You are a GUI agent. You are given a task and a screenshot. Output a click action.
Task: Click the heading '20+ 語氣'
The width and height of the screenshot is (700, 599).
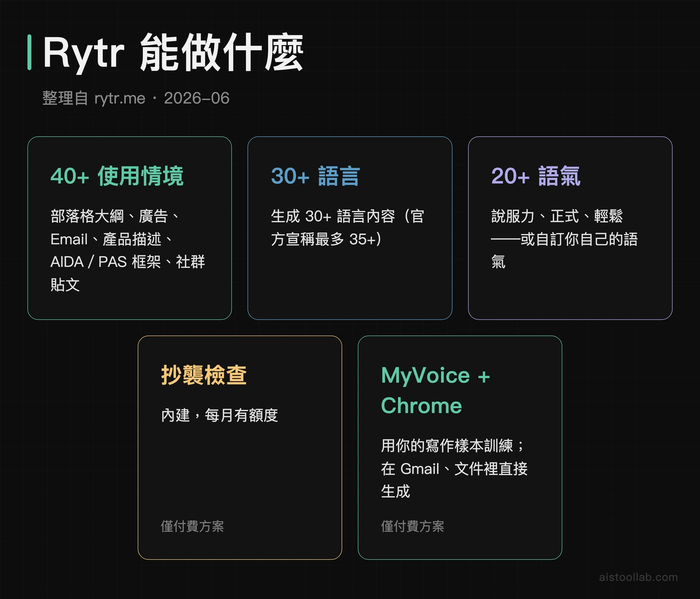(x=536, y=176)
